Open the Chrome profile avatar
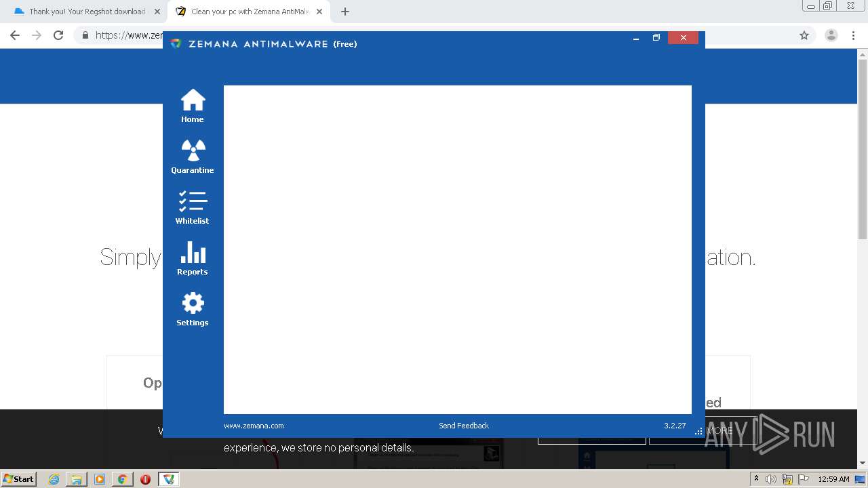The width and height of the screenshot is (868, 488). click(x=831, y=35)
